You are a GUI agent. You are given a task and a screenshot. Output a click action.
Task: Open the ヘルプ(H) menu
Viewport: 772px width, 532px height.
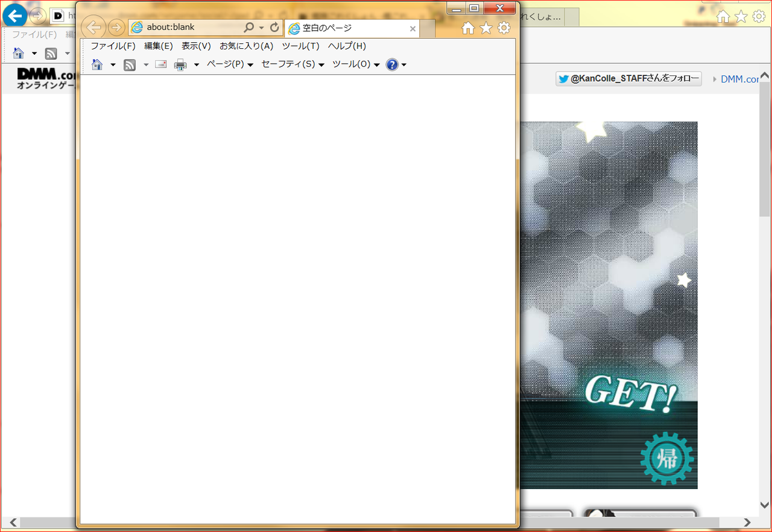[x=347, y=46]
